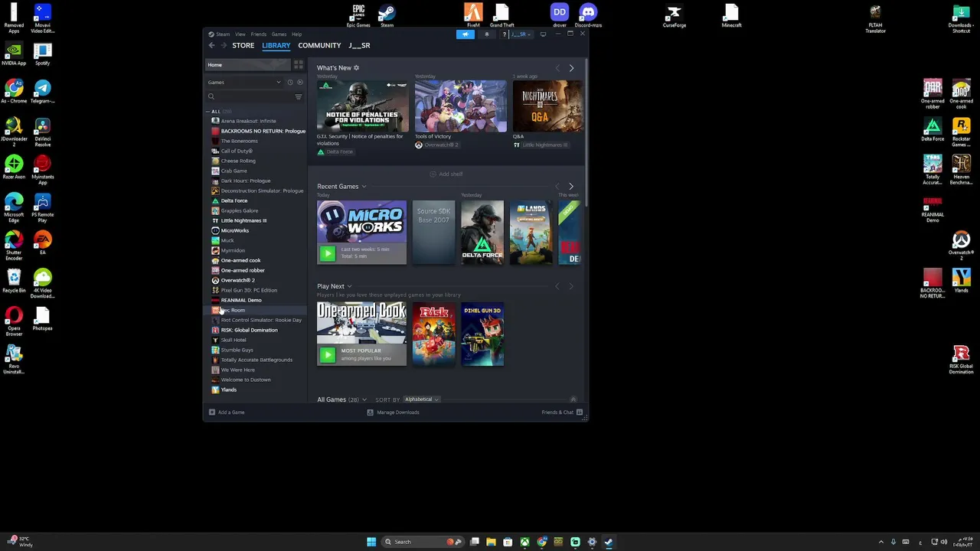Expand the All Games shelf dropdown
The image size is (980, 551).
pos(364,400)
